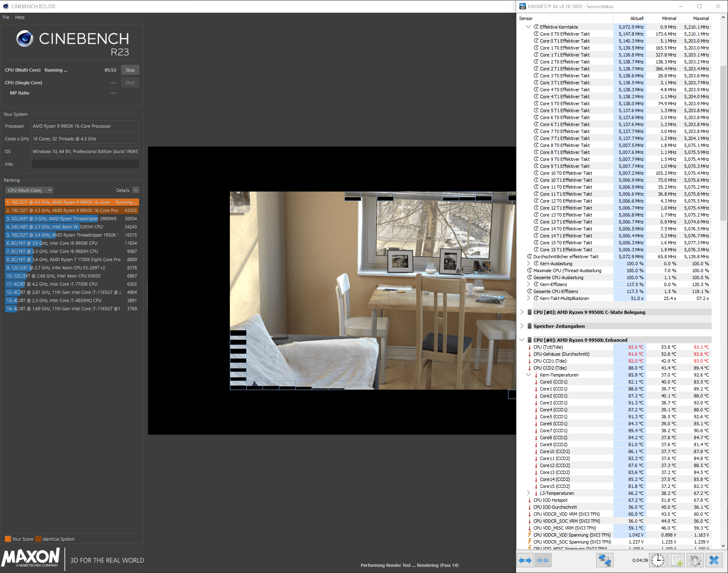728x573 pixels.
Task: Expand the Speicher-Zeitangaben section
Action: tap(522, 326)
